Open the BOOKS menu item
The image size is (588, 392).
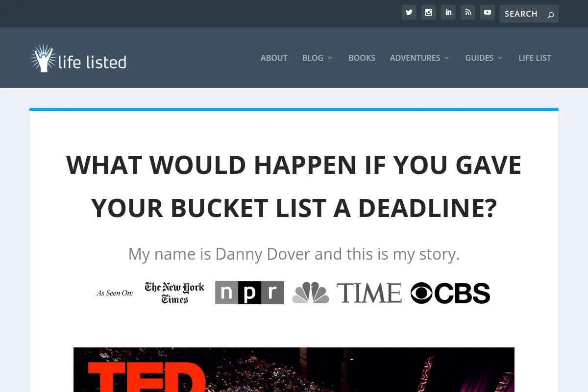tap(362, 58)
